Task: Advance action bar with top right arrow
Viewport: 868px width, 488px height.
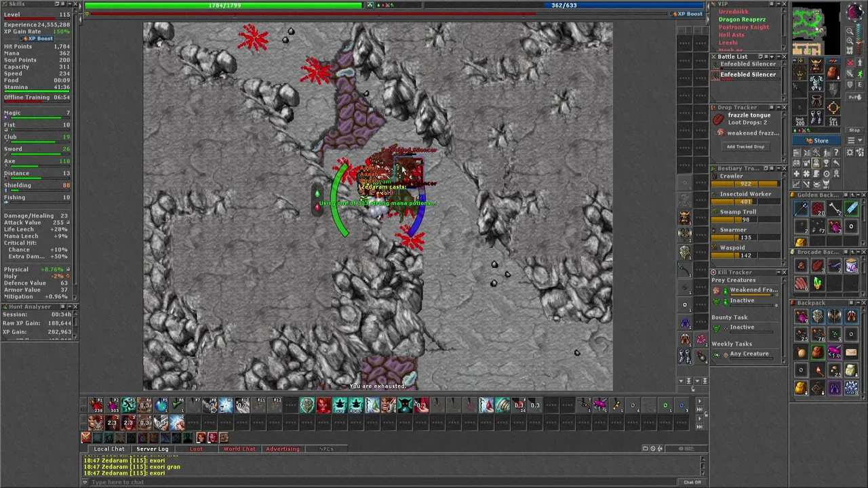Action: 700,401
